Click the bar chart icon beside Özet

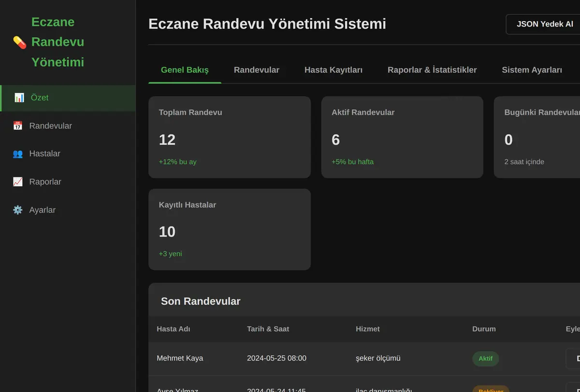(x=19, y=98)
